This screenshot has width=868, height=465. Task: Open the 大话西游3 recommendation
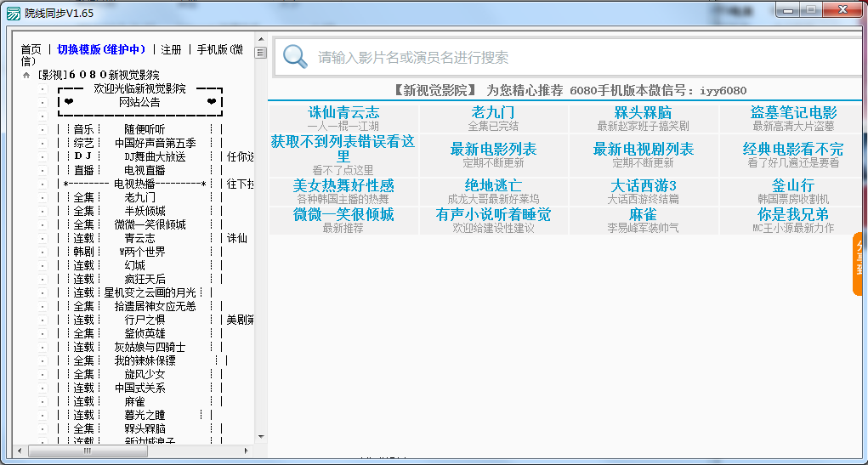pos(644,185)
